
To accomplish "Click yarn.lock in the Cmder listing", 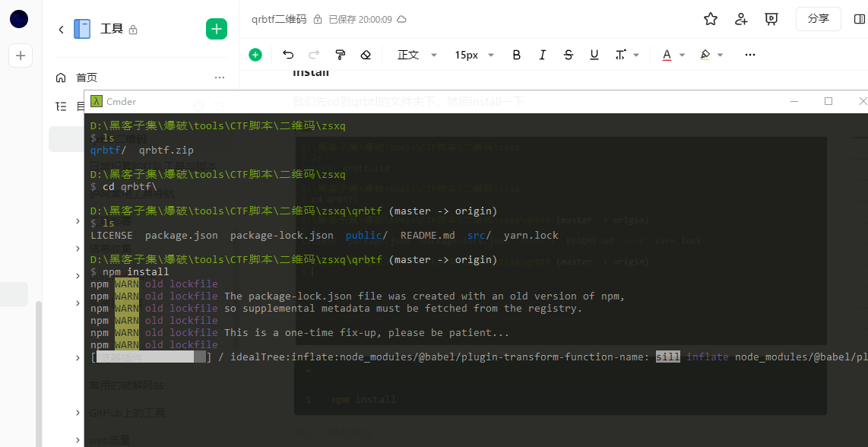I will tap(531, 236).
